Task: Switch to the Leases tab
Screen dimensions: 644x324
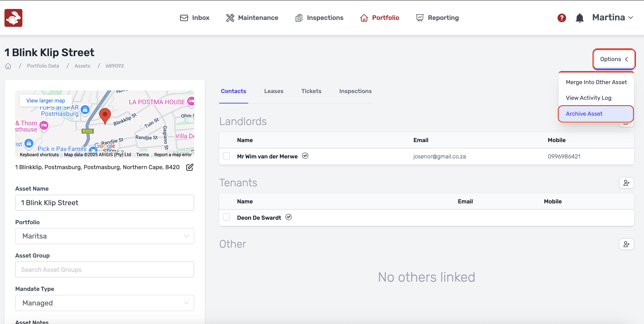Action: (x=273, y=91)
